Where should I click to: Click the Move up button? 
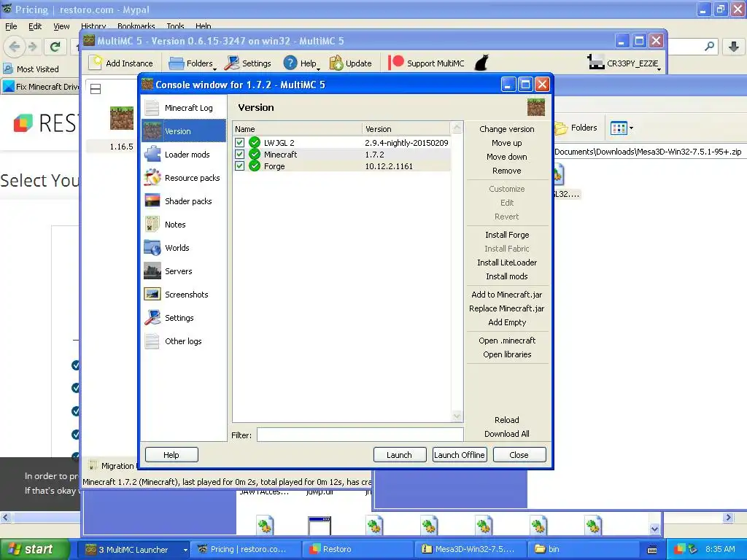pos(507,143)
